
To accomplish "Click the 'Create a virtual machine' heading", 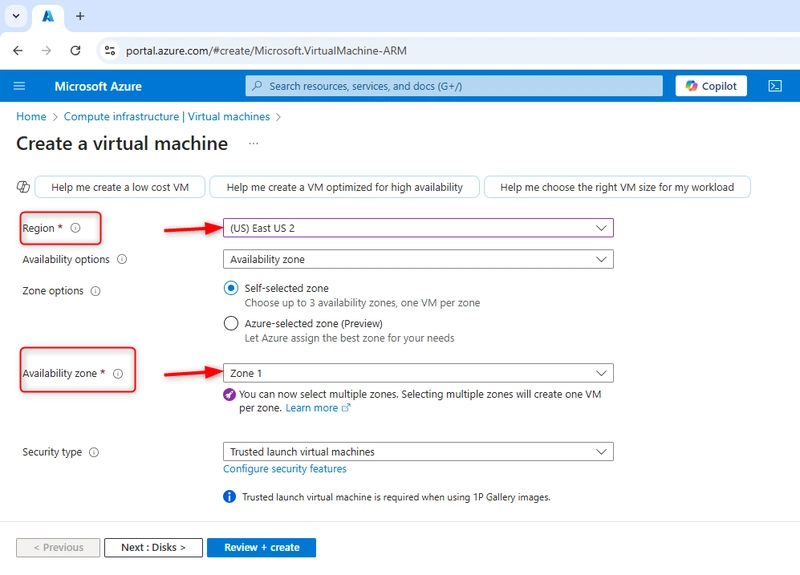I will 122,143.
